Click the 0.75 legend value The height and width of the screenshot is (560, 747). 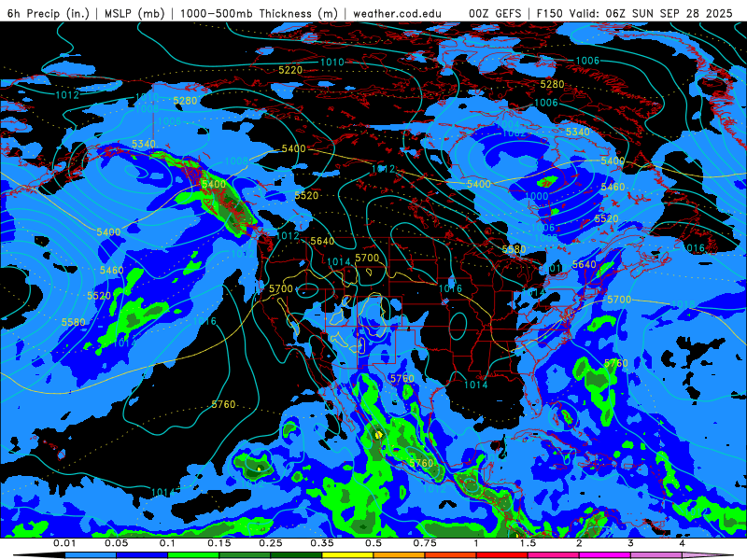425,543
